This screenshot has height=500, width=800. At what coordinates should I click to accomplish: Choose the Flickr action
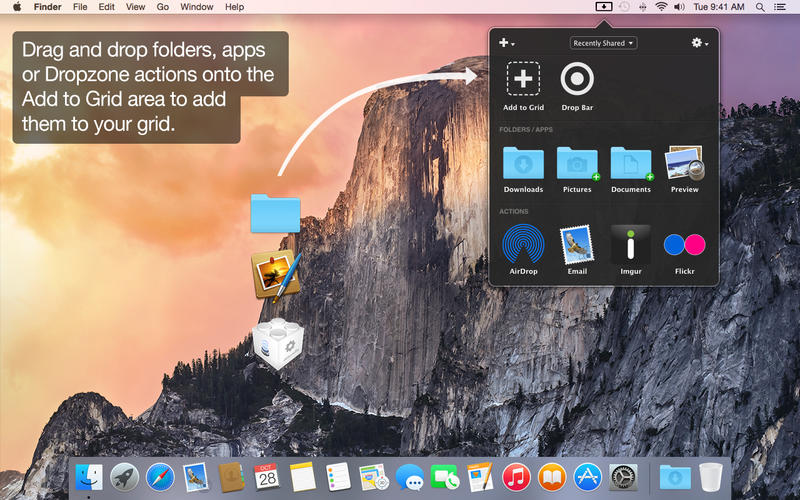684,244
